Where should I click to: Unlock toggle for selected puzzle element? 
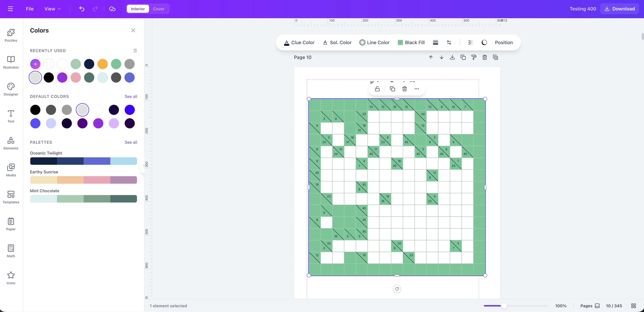377,89
